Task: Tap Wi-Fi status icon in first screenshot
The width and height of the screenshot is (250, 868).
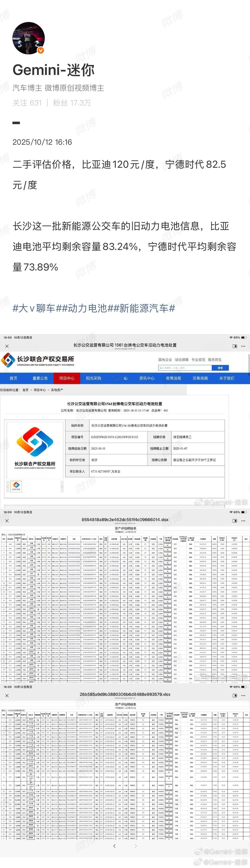Action: [x=231, y=337]
